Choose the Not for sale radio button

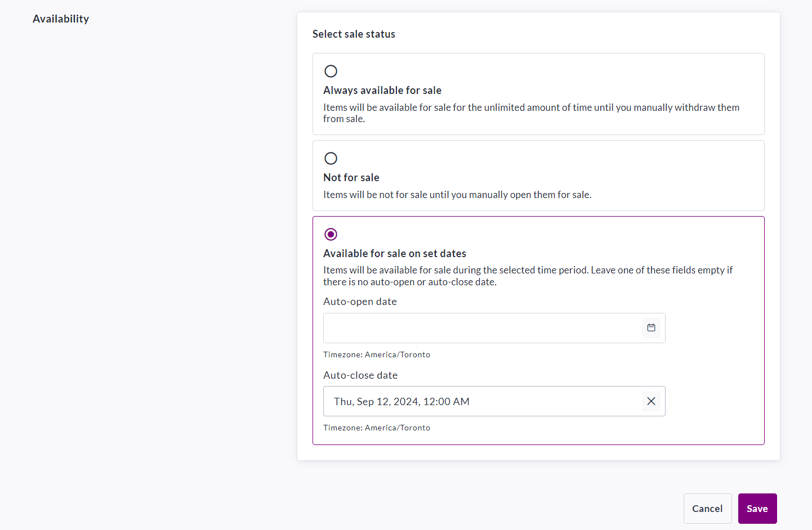[x=331, y=158]
